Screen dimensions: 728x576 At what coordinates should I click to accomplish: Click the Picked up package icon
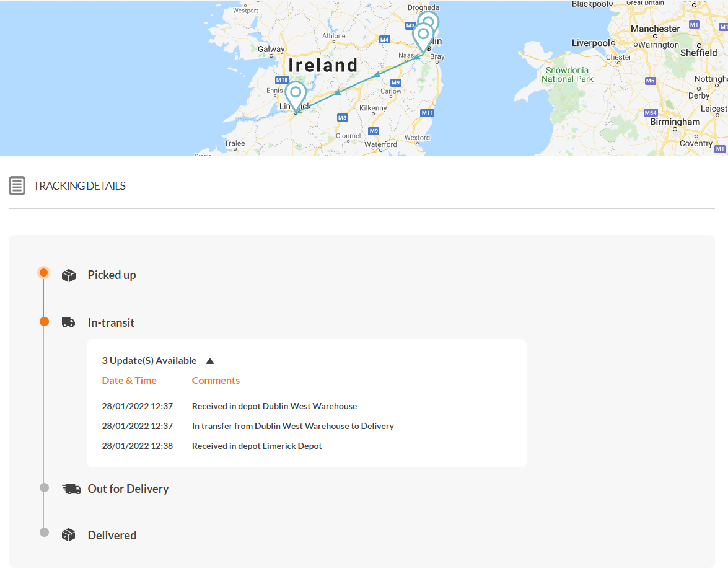pyautogui.click(x=68, y=275)
